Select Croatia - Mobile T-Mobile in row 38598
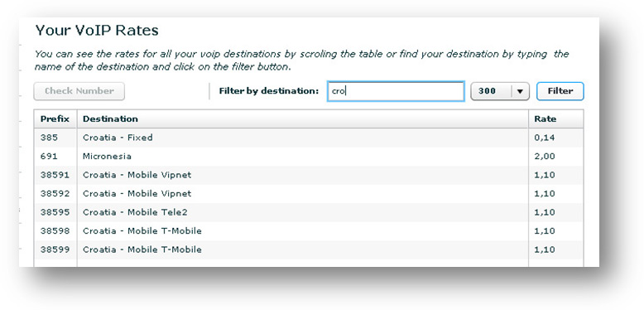Screen dimensions: 644x310 click(142, 231)
